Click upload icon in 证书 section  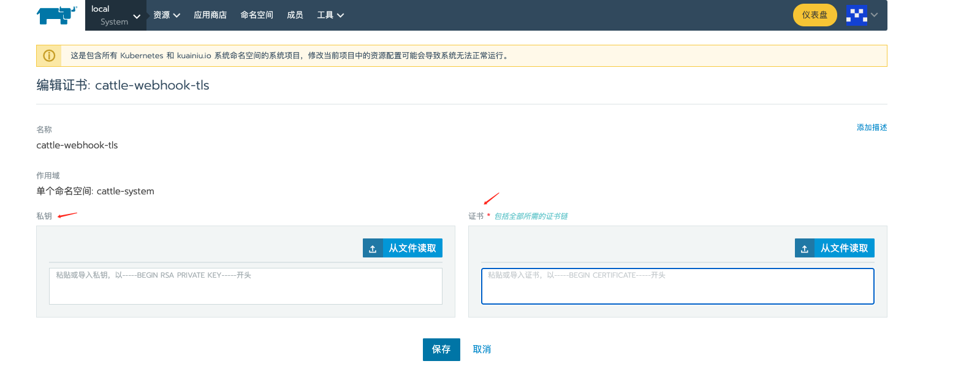pyautogui.click(x=805, y=248)
